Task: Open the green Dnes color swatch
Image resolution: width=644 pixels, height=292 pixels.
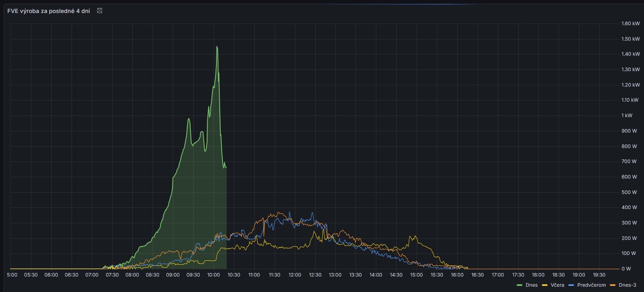Action: coord(520,285)
